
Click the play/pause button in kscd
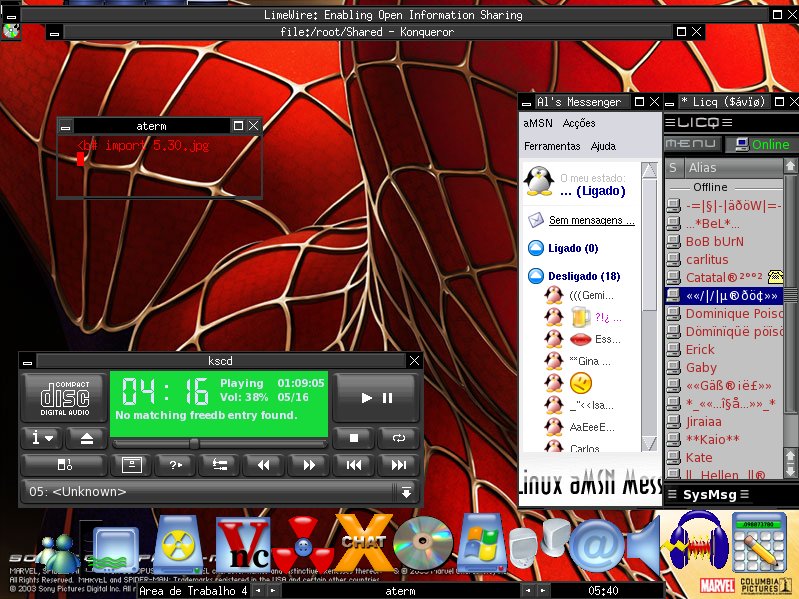click(x=377, y=398)
